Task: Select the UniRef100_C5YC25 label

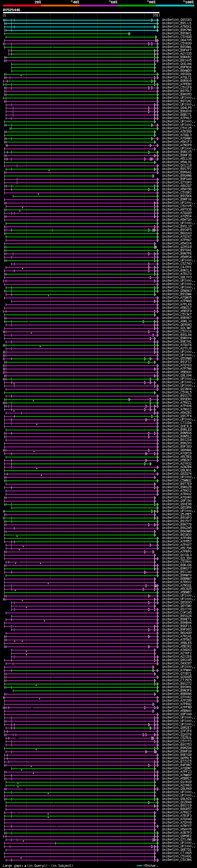Action: point(177,128)
